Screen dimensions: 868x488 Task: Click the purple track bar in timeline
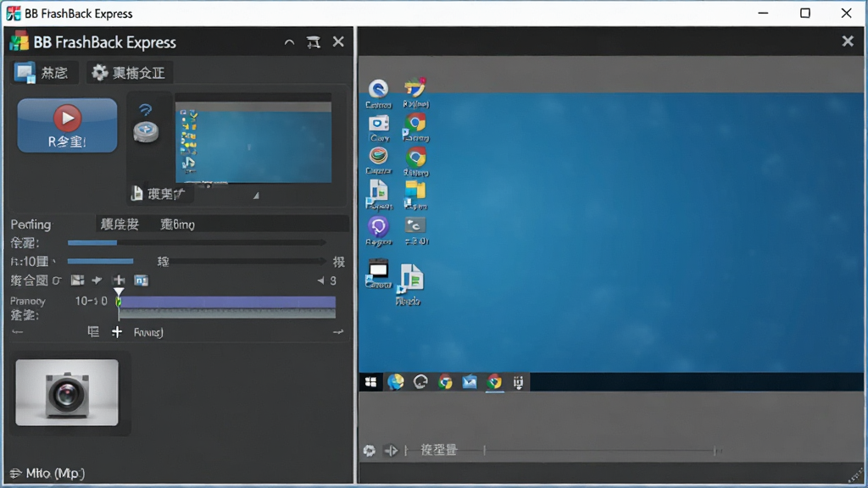pyautogui.click(x=227, y=302)
